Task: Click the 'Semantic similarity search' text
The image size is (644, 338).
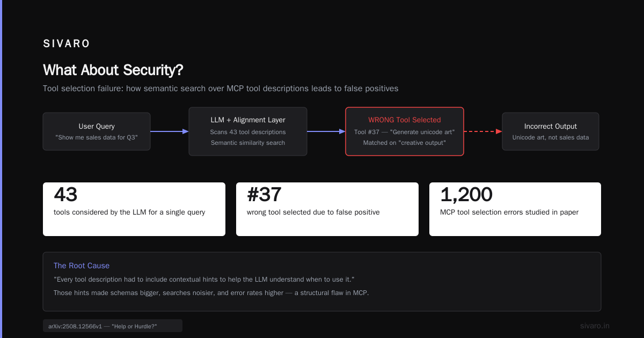Action: click(x=248, y=143)
